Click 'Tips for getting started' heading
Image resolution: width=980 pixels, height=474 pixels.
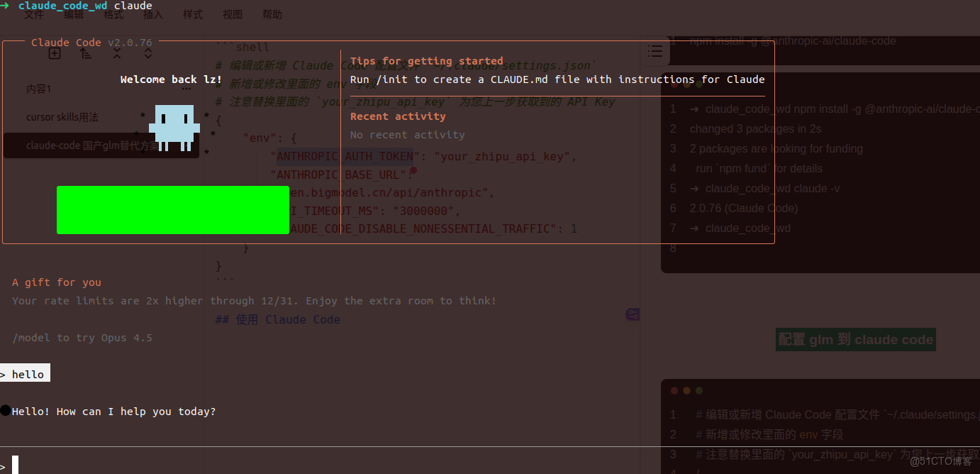tap(427, 61)
